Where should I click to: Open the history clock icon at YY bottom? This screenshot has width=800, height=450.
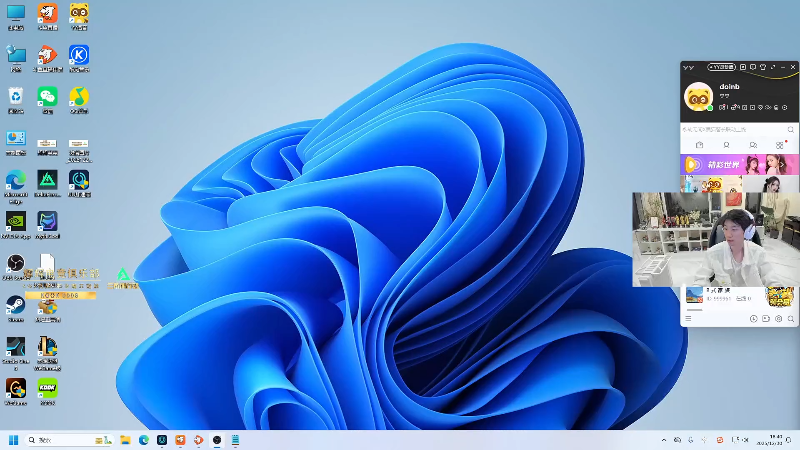click(x=754, y=318)
